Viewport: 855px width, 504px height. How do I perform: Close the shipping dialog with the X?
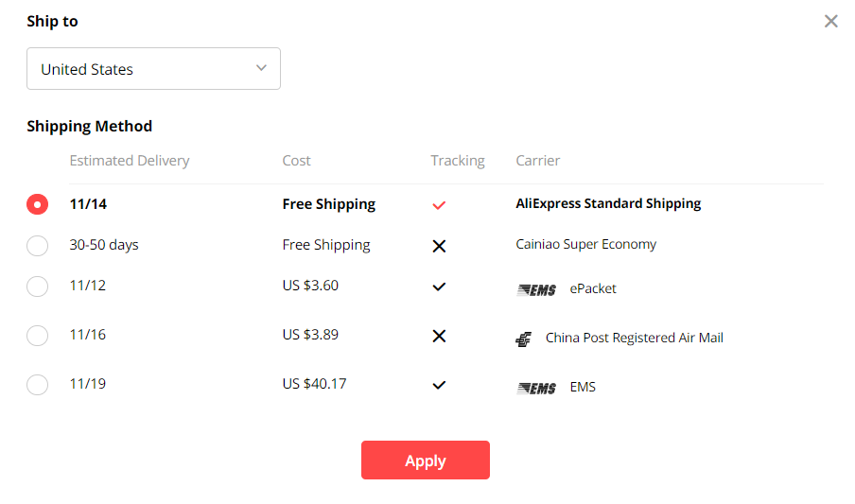pos(831,21)
